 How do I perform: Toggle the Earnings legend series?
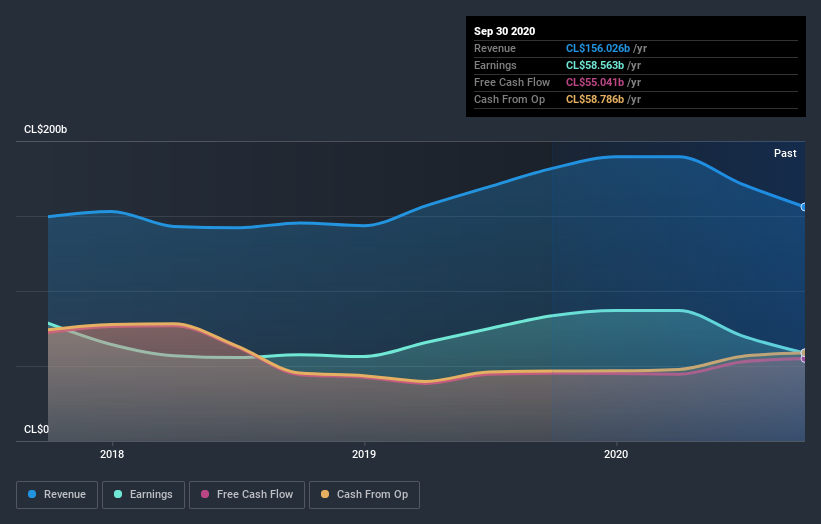[x=143, y=495]
